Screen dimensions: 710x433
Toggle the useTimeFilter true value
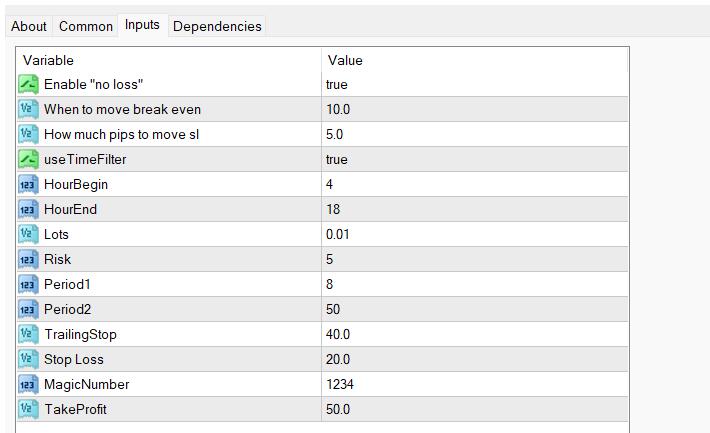337,160
